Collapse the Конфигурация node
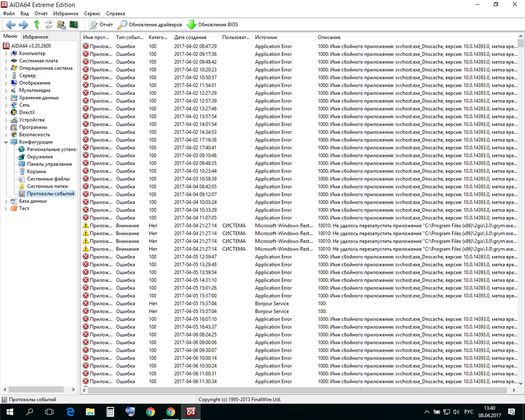The height and width of the screenshot is (420, 525). [x=6, y=142]
